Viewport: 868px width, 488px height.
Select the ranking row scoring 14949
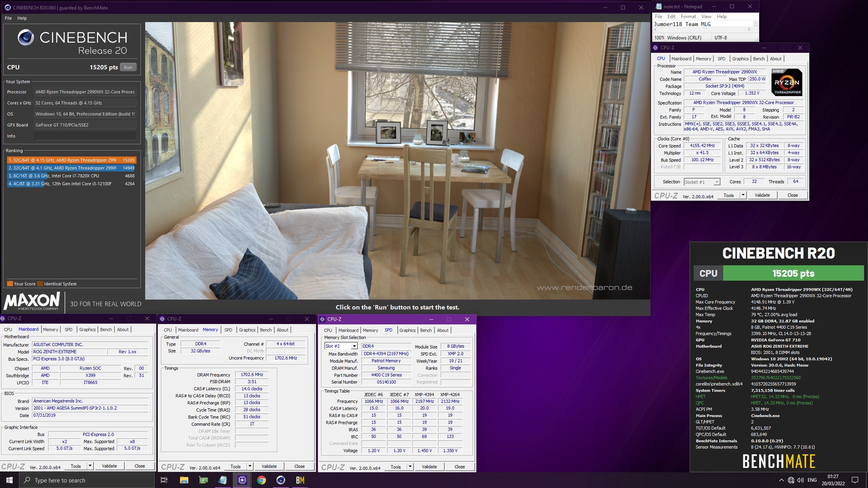[x=71, y=168]
